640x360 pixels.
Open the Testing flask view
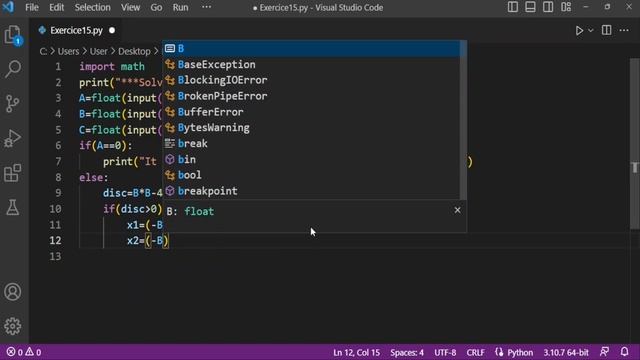click(x=13, y=208)
